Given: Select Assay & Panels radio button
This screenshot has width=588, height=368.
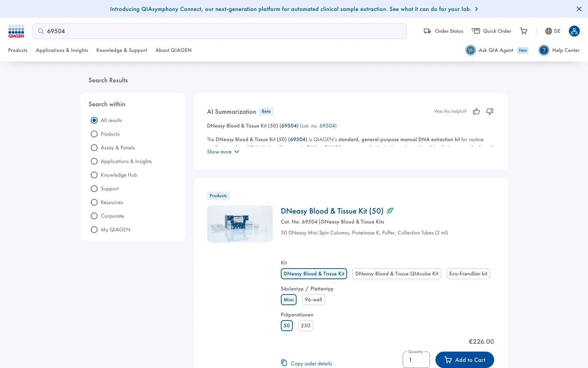Looking at the screenshot, I should [x=94, y=148].
